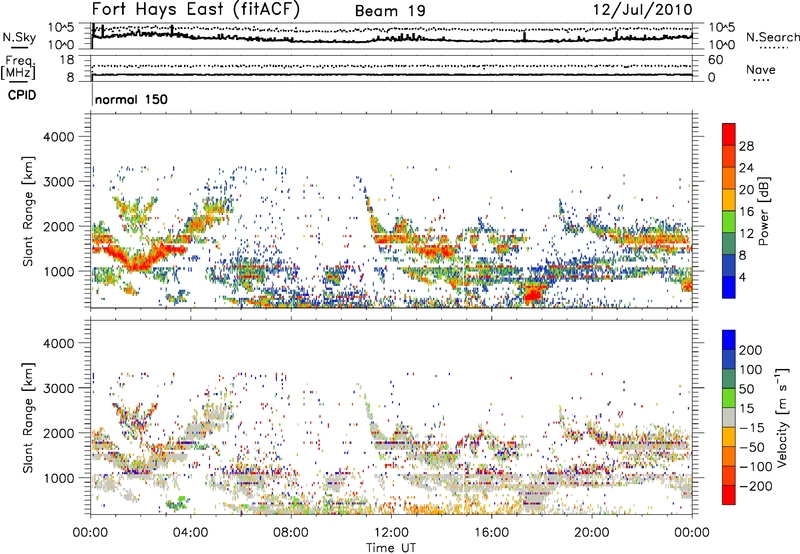This screenshot has height=554, width=800.
Task: Click the left '10^5' tick on the N.Sky axis
Action: click(61, 28)
